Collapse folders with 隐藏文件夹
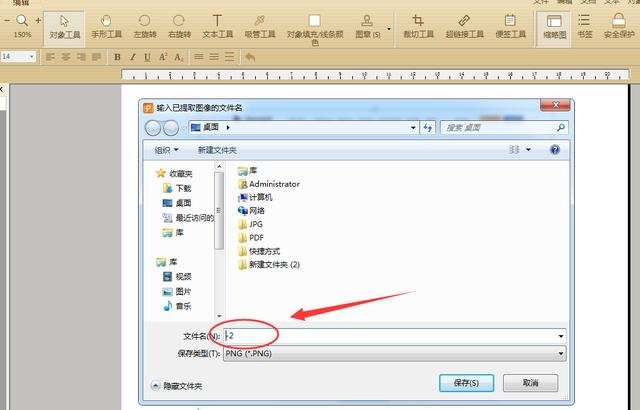 click(x=177, y=386)
